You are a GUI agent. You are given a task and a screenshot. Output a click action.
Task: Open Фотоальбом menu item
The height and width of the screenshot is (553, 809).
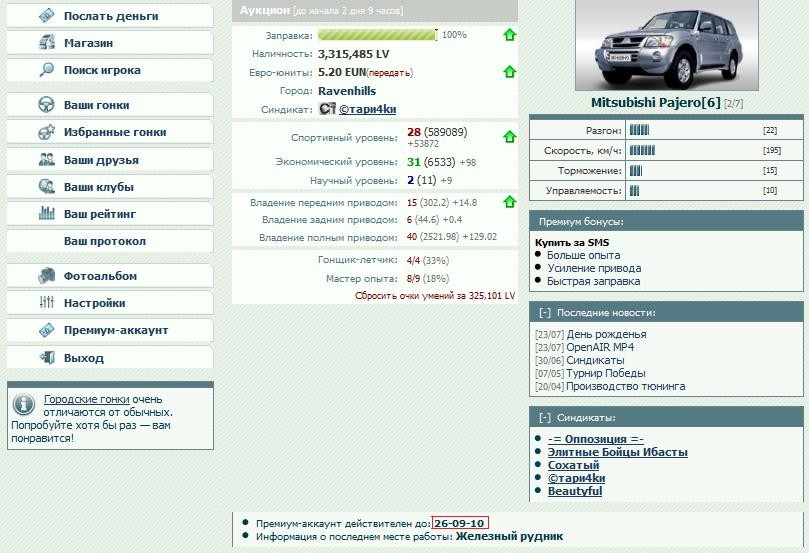[110, 276]
